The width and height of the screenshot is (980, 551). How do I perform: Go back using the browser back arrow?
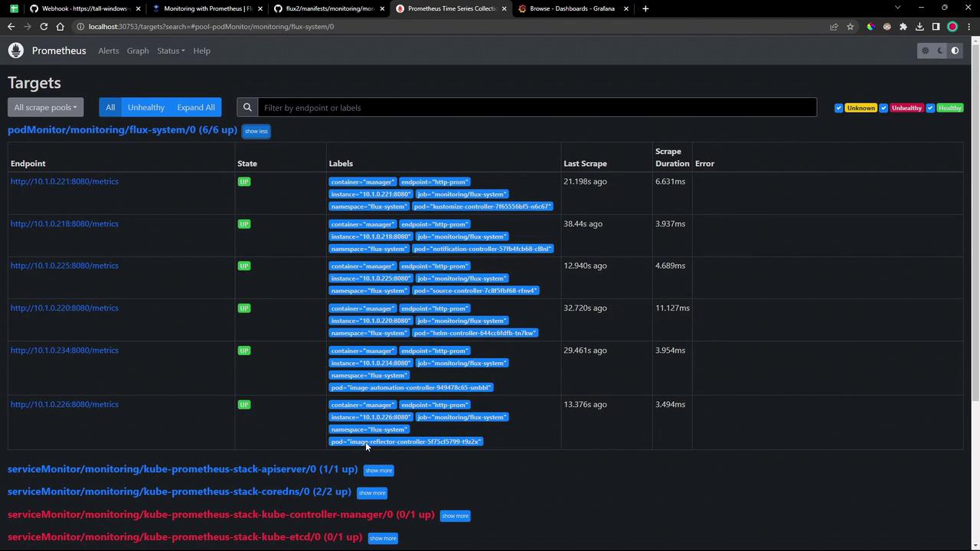point(11,27)
